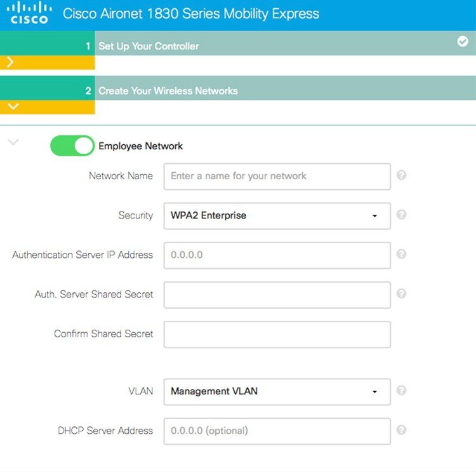This screenshot has width=476, height=472.
Task: Click the Network Name input field
Action: coord(277,176)
